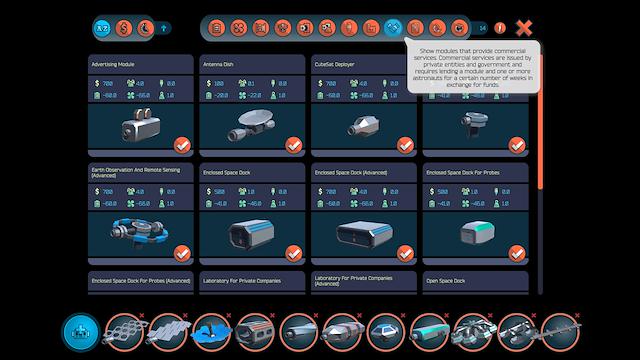Click the module count badge showing 14

click(x=482, y=28)
